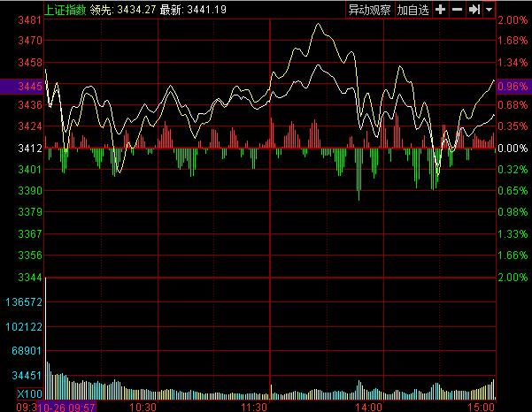Screen dimensions: 532x412
Task: Click the arrow-to-bar jump icon
Action: pyautogui.click(x=474, y=10)
